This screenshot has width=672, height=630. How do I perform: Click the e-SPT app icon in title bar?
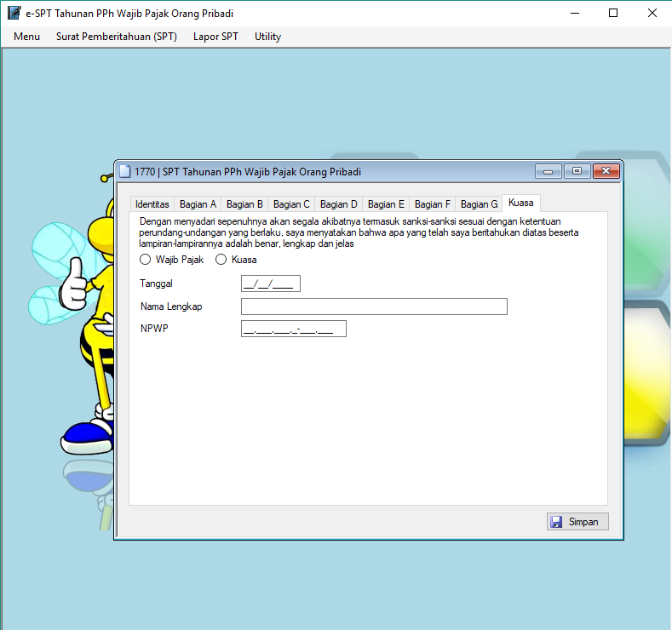tap(14, 14)
